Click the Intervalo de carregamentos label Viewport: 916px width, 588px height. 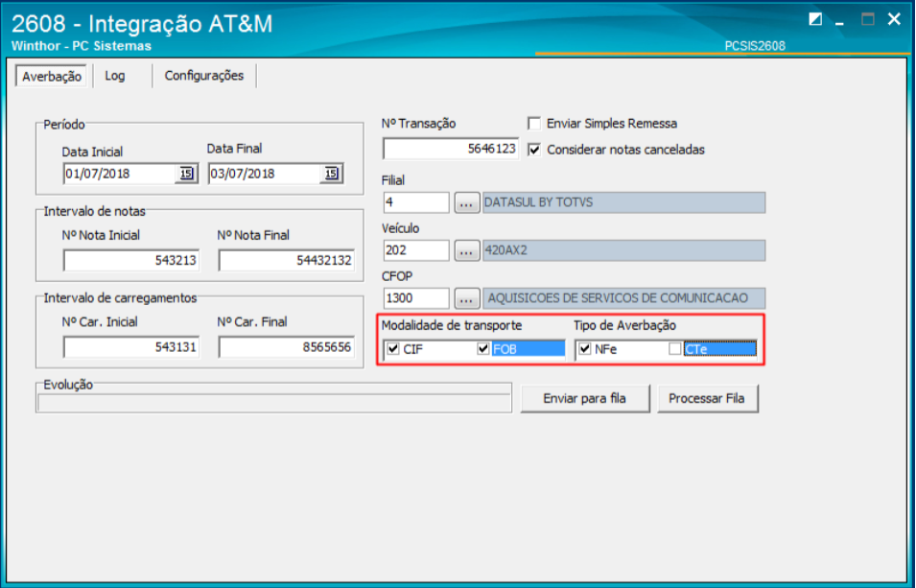[120, 298]
